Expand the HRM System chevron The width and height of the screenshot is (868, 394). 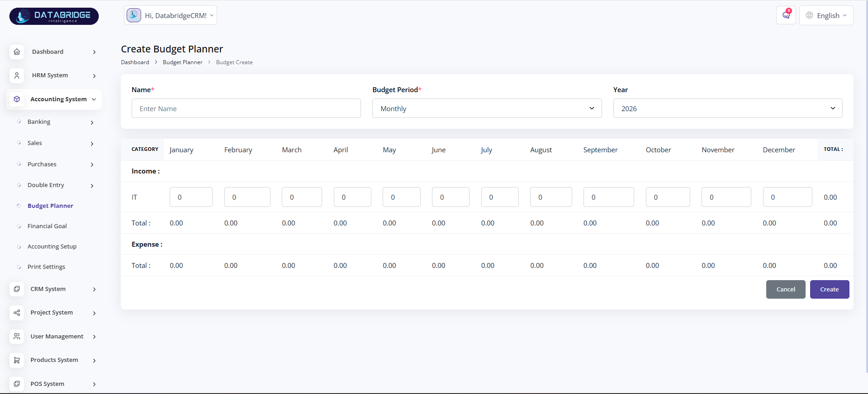click(x=94, y=76)
